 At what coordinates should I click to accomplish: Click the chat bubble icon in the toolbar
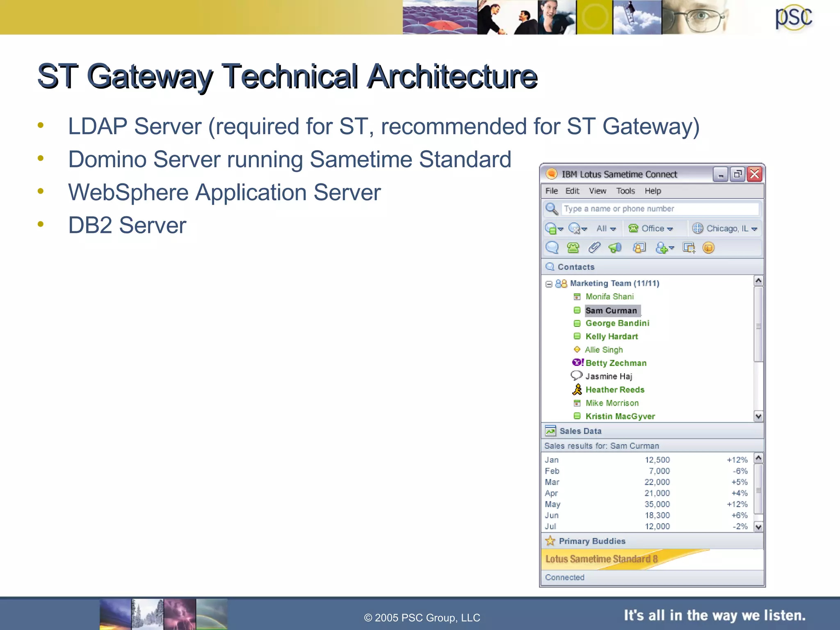click(552, 248)
